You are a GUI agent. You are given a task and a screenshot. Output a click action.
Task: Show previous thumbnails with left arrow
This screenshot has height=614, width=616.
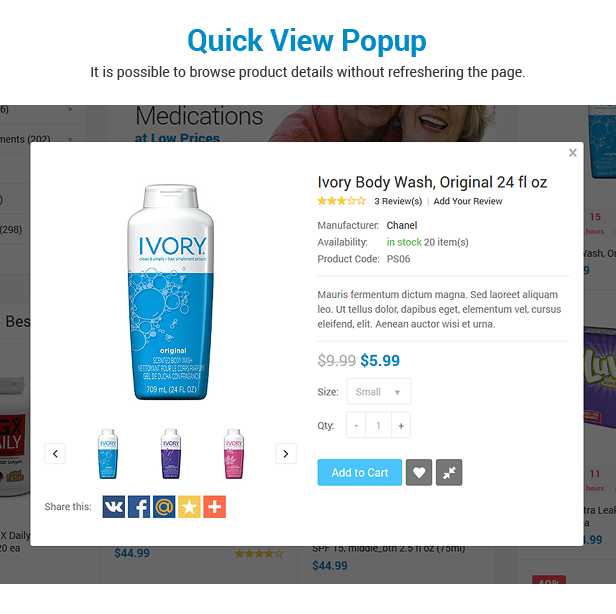click(55, 454)
